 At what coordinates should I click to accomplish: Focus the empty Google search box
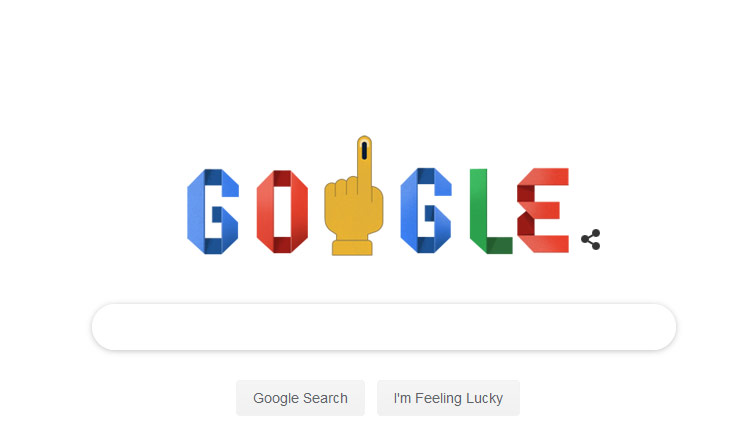tap(384, 327)
